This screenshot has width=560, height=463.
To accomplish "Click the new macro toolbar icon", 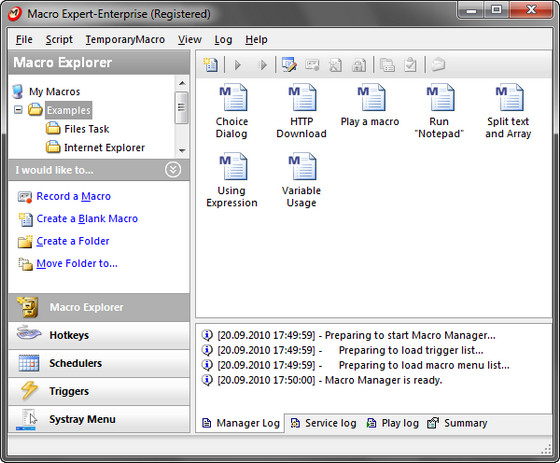I will coord(210,65).
